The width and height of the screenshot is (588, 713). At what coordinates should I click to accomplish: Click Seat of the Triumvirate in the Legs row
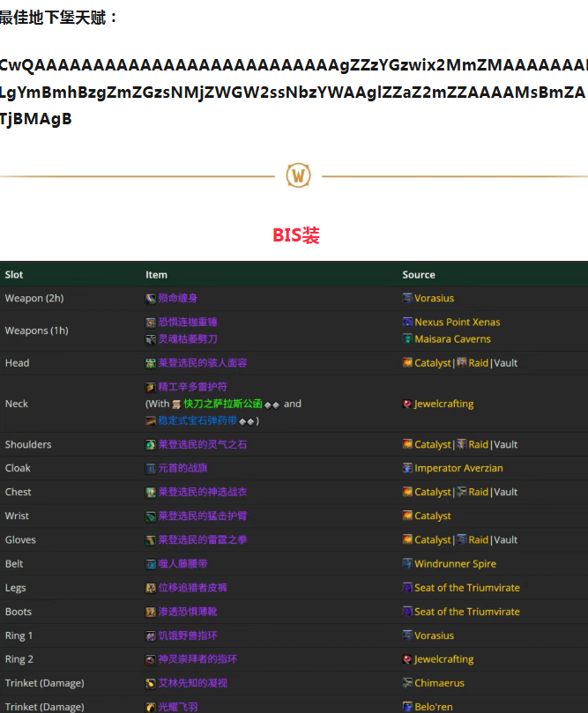(x=467, y=588)
